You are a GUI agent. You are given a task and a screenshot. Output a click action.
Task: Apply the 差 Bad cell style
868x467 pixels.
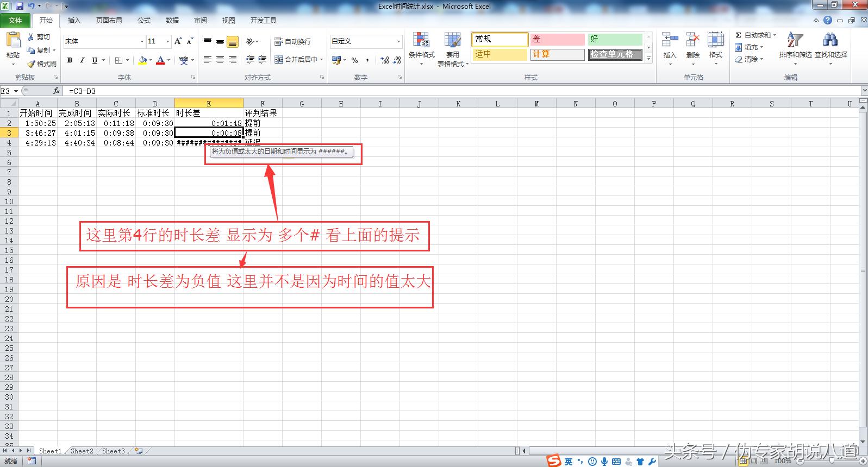click(557, 39)
